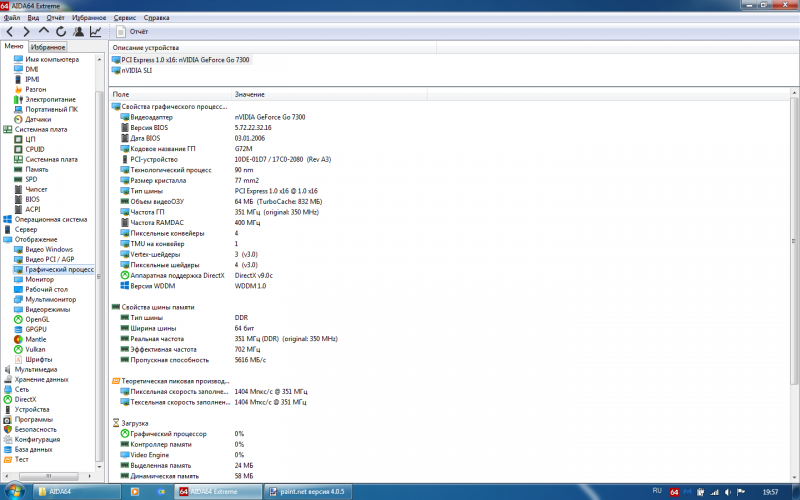Select the Vulkan tree item
The width and height of the screenshot is (800, 500).
click(35, 349)
